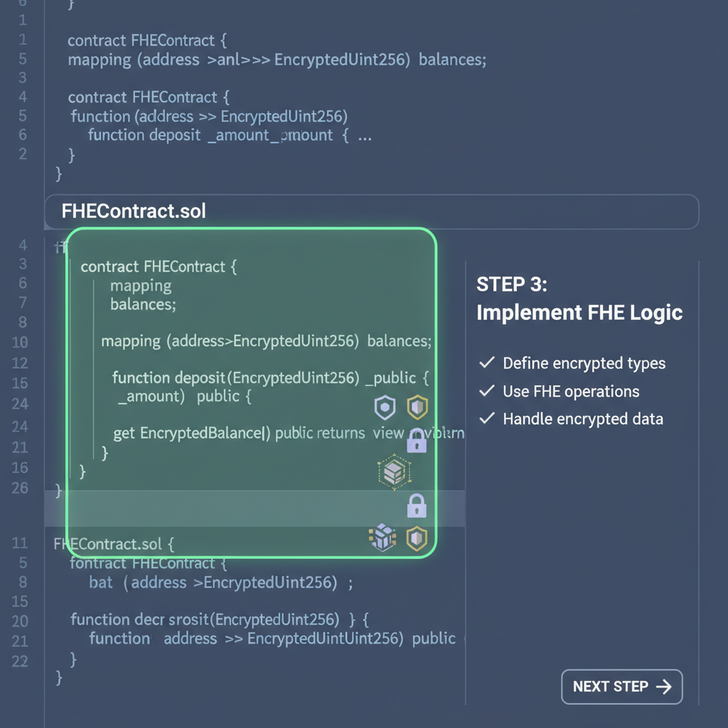Click the lower padlock encryption icon

(417, 506)
